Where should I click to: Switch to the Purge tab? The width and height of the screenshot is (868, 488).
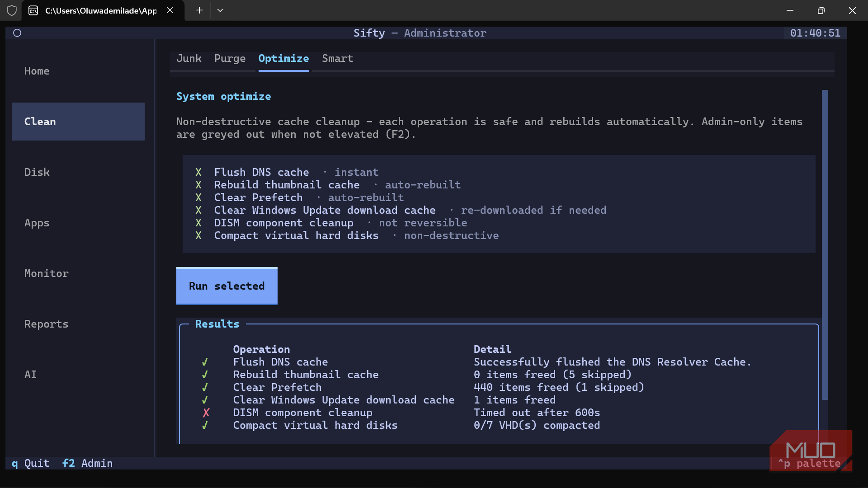[230, 58]
